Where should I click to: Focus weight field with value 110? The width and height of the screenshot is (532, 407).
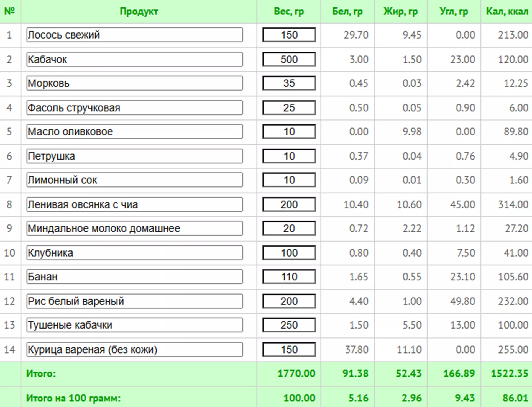tap(289, 277)
